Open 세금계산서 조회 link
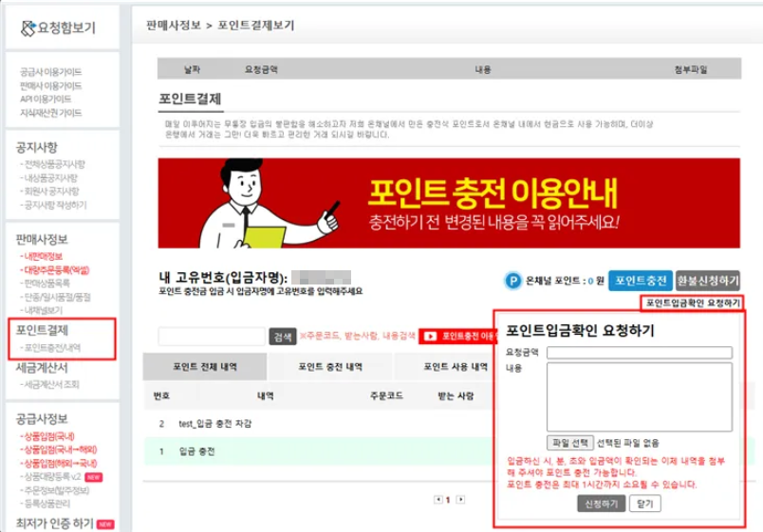 click(x=50, y=384)
